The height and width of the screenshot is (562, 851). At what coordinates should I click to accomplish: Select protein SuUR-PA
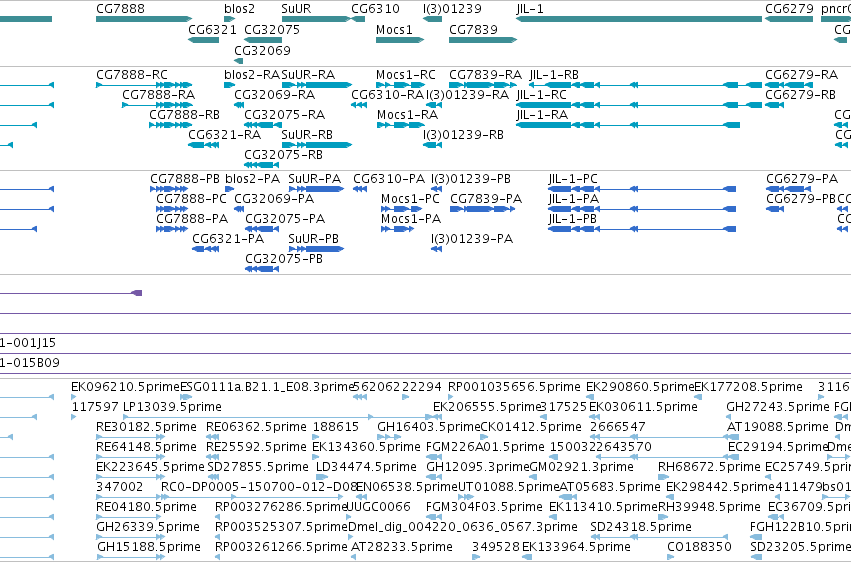click(x=316, y=189)
